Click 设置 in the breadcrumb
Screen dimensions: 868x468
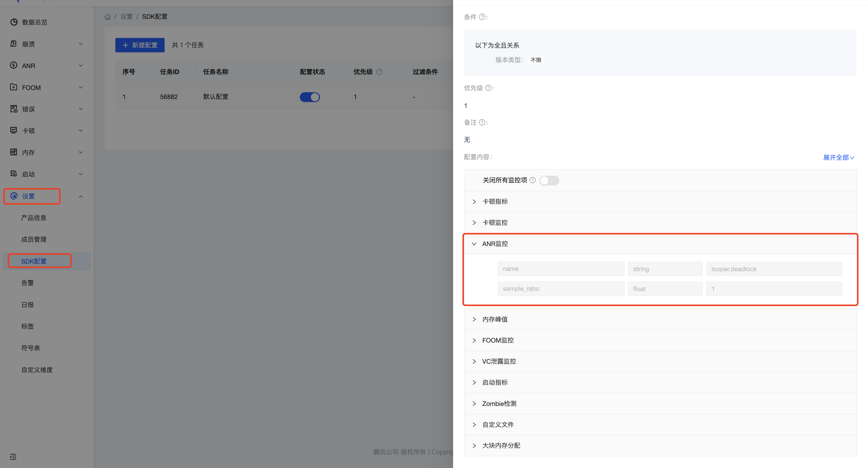[x=126, y=17]
